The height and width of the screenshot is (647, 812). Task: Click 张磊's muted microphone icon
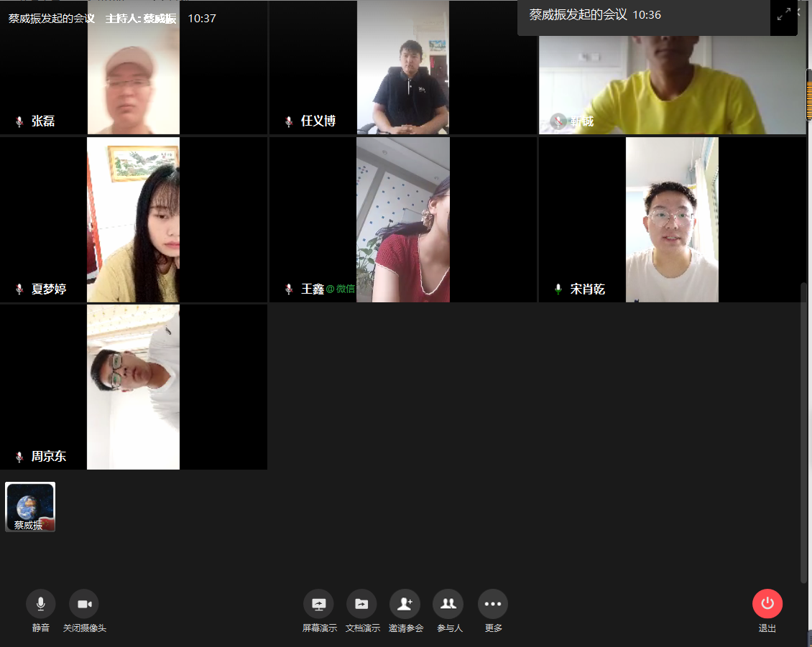tap(19, 121)
